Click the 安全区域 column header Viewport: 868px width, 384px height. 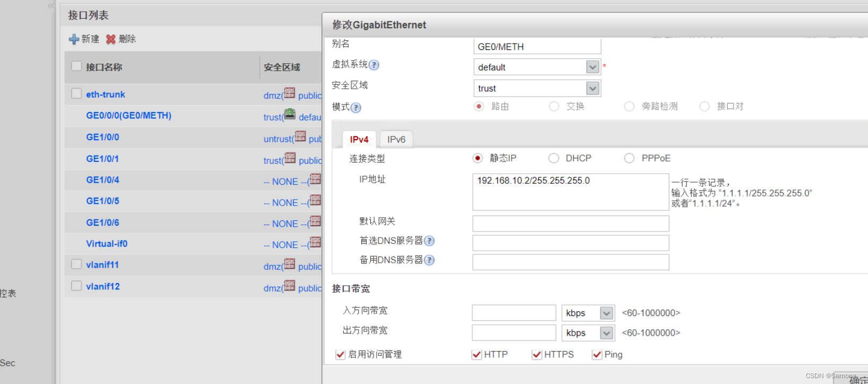[282, 67]
